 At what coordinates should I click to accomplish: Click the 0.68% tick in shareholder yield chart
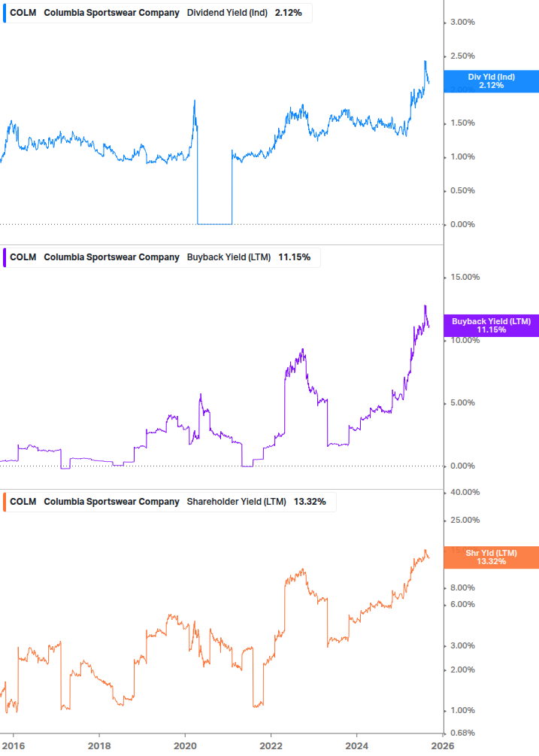[462, 733]
